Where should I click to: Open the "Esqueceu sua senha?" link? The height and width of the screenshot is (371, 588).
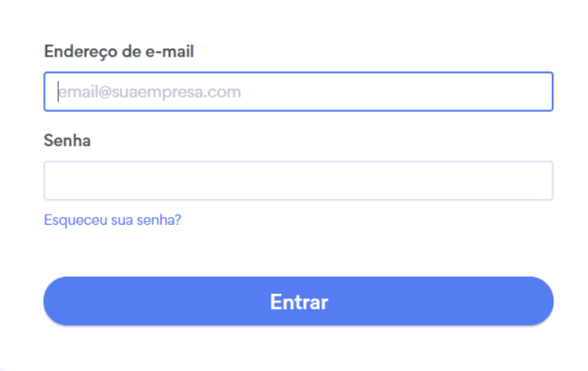(112, 220)
